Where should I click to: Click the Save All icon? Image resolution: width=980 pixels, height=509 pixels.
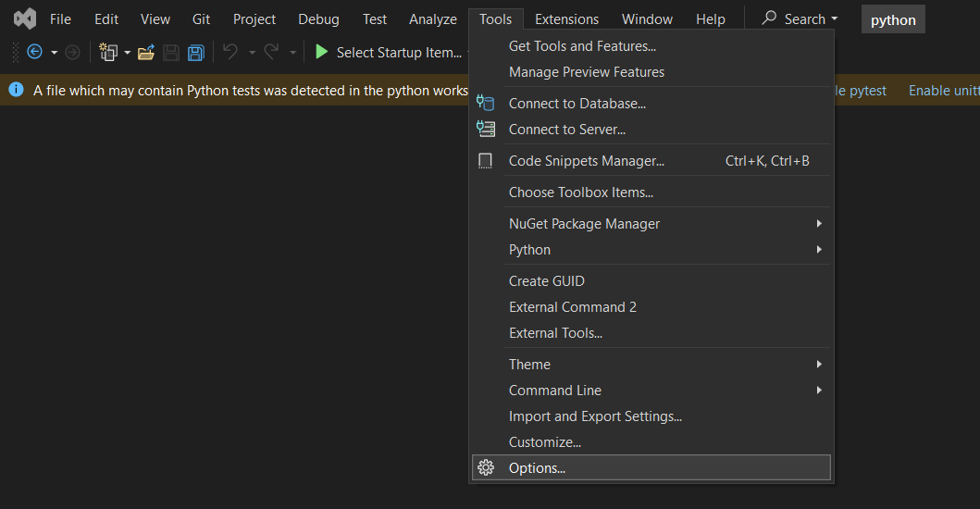pyautogui.click(x=195, y=53)
